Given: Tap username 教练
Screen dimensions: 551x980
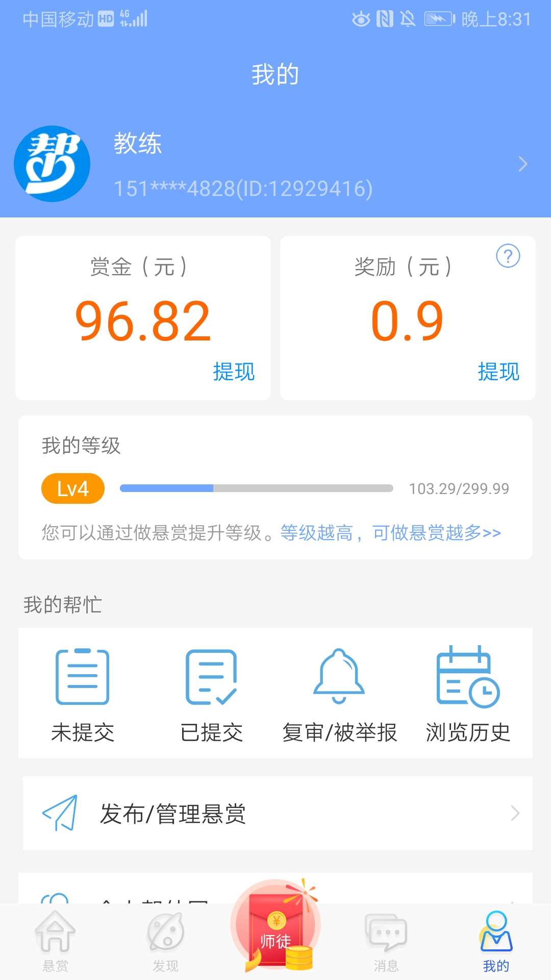Looking at the screenshot, I should 138,143.
